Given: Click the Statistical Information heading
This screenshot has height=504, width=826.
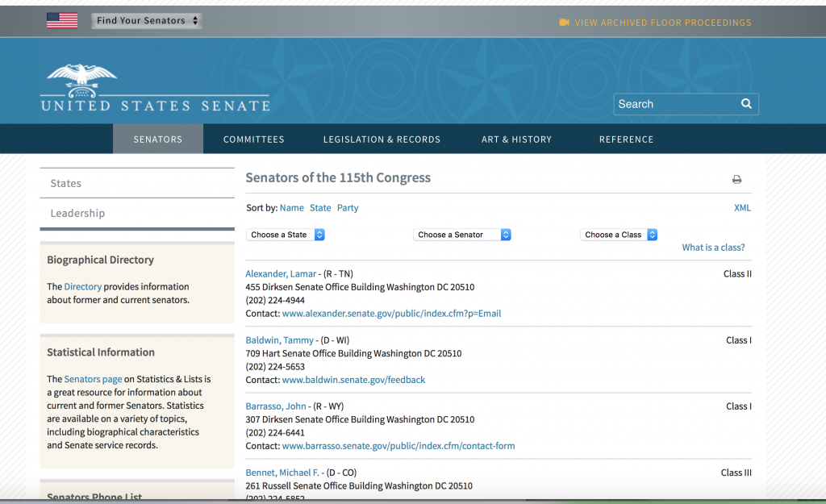Looking at the screenshot, I should coord(101,352).
